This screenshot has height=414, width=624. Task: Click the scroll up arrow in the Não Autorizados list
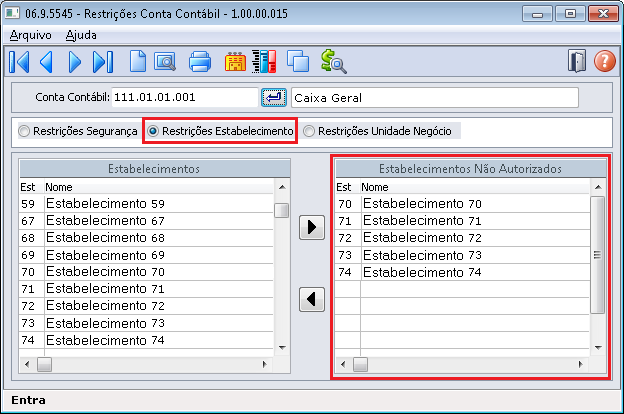click(598, 187)
